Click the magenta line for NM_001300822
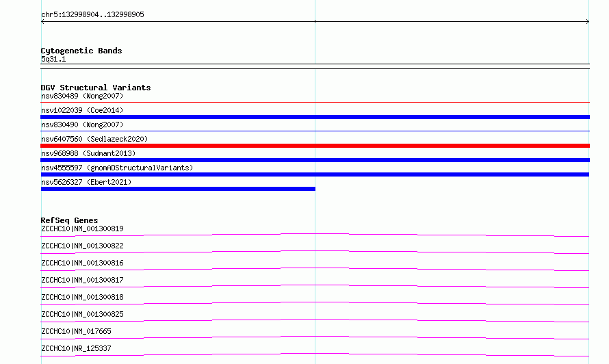Image resolution: width=609 pixels, height=364 pixels. click(x=315, y=252)
